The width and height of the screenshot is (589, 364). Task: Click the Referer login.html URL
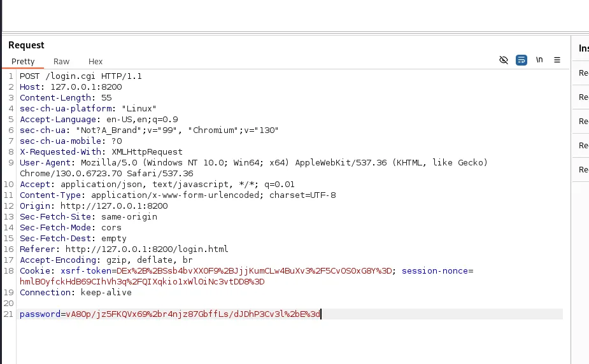tap(147, 249)
